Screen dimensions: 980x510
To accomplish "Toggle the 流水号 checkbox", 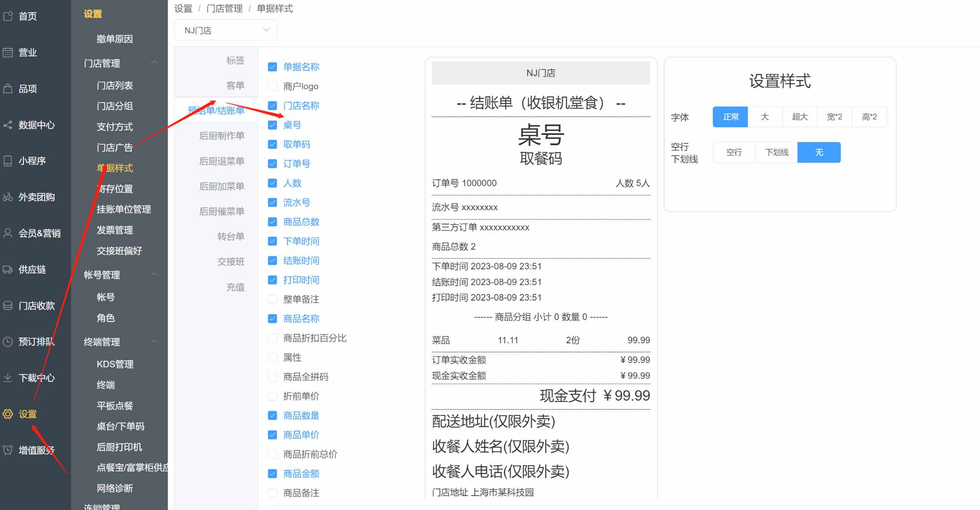I will (272, 202).
